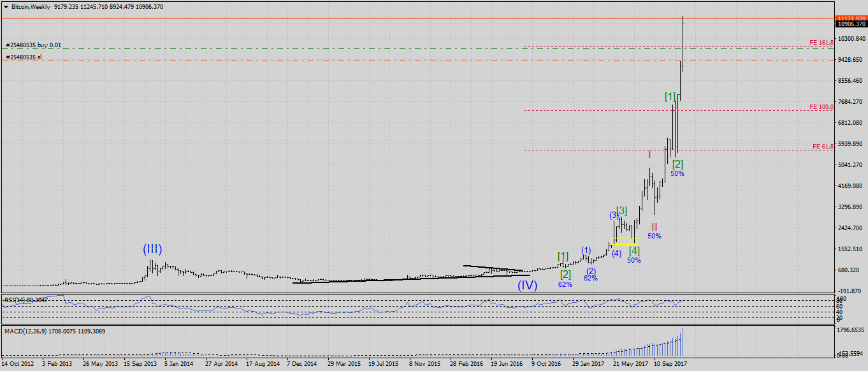Click the 10 Sep 2017 date label
This screenshot has width=868, height=371.
point(671,365)
